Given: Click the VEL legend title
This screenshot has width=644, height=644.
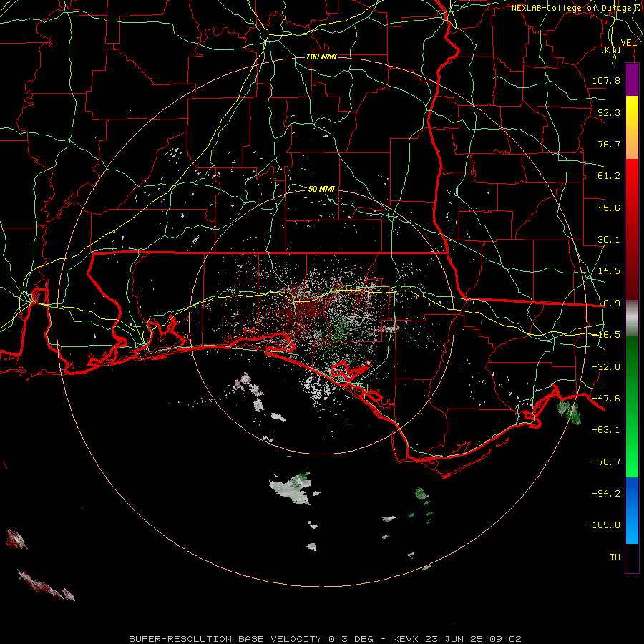Looking at the screenshot, I should [628, 43].
